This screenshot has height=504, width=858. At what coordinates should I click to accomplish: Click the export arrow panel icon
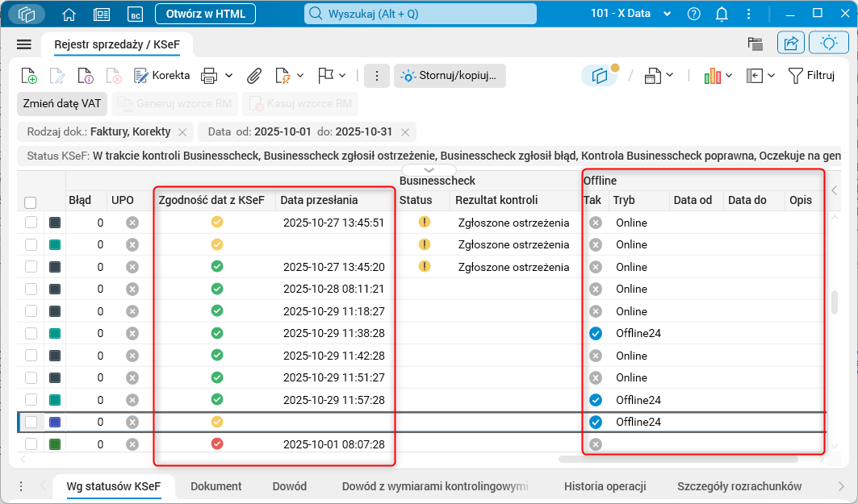coord(755,76)
